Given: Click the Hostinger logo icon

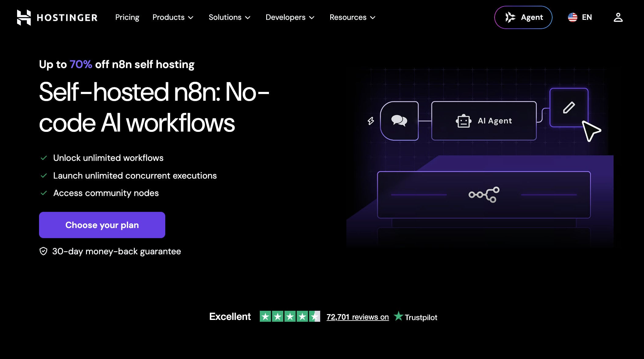Looking at the screenshot, I should pyautogui.click(x=24, y=17).
